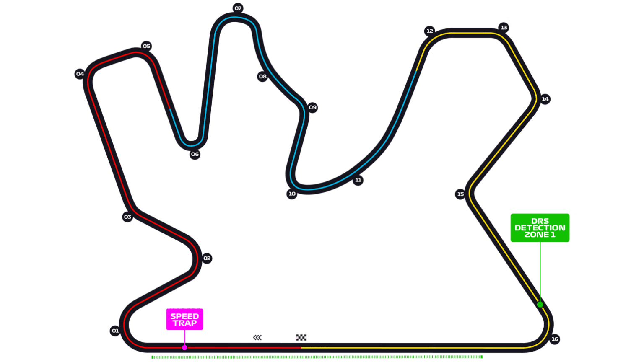The image size is (644, 362).
Task: Click the turn 13 marker
Action: [504, 28]
